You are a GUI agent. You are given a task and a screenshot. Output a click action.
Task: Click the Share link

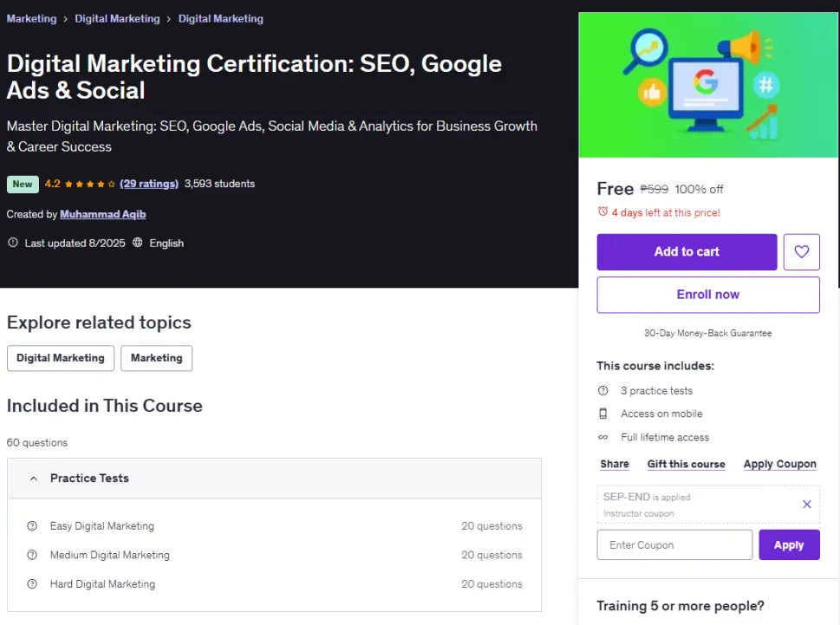pyautogui.click(x=615, y=464)
